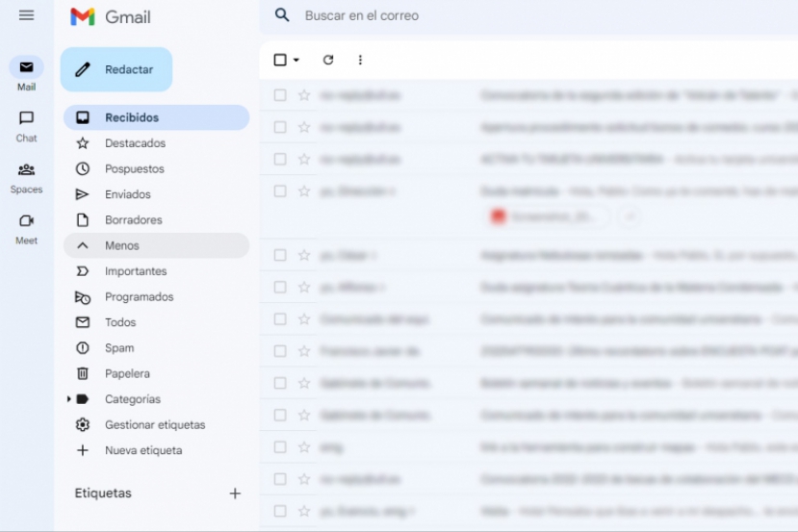Click the plus icon beside Etiquetas
The height and width of the screenshot is (532, 798).
tap(235, 494)
